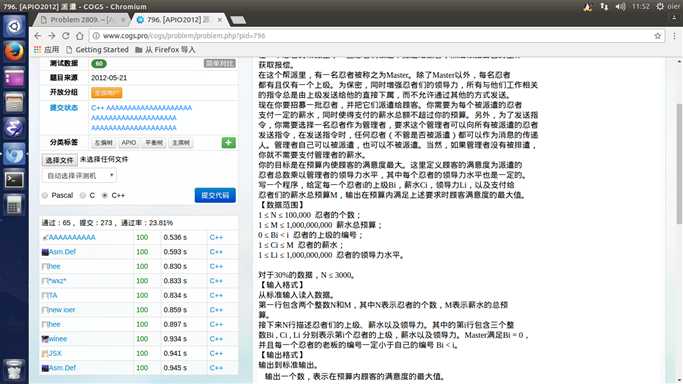The height and width of the screenshot is (384, 683).
Task: Click the scrollbar up arrow
Action: (x=679, y=61)
